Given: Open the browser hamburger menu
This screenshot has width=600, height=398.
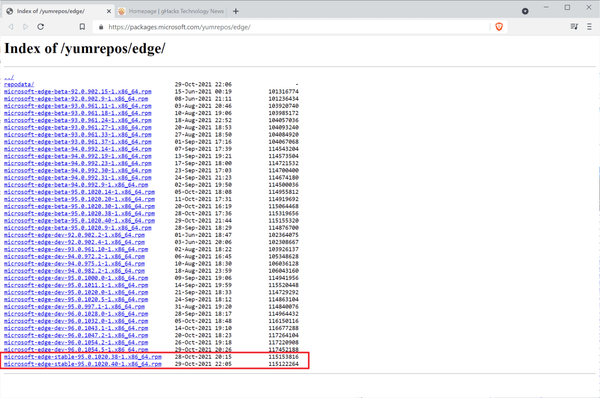Looking at the screenshot, I should click(x=589, y=26).
